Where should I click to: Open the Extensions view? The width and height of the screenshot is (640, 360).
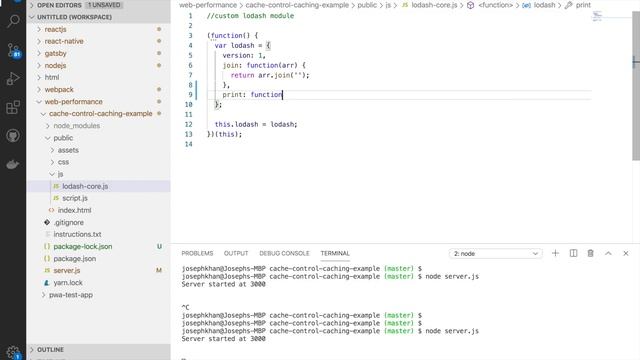(x=13, y=107)
